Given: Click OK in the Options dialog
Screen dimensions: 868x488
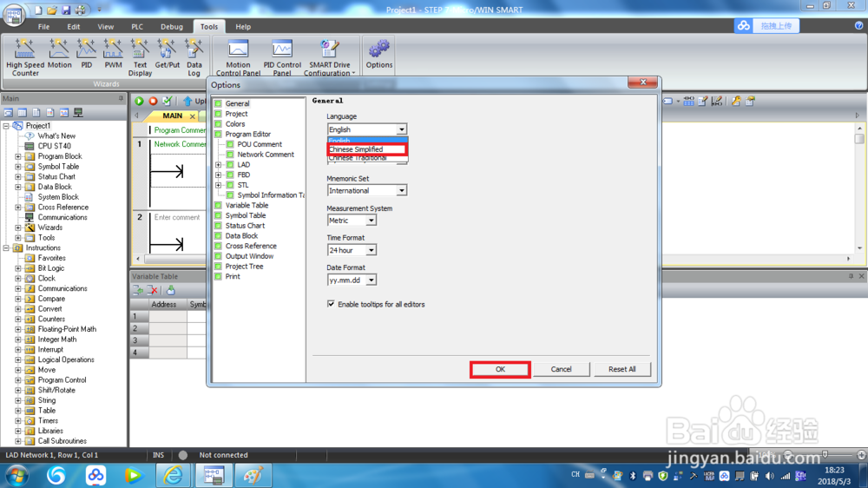Looking at the screenshot, I should (500, 369).
